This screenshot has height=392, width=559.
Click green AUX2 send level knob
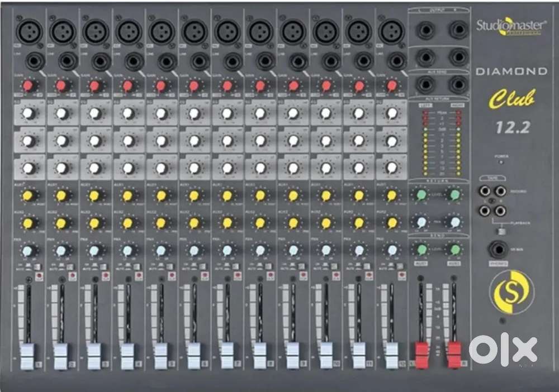pyautogui.click(x=455, y=249)
